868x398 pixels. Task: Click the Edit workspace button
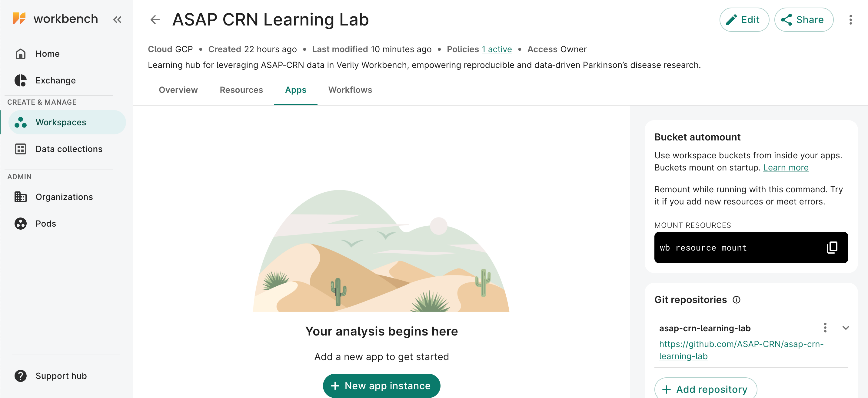[x=744, y=19]
